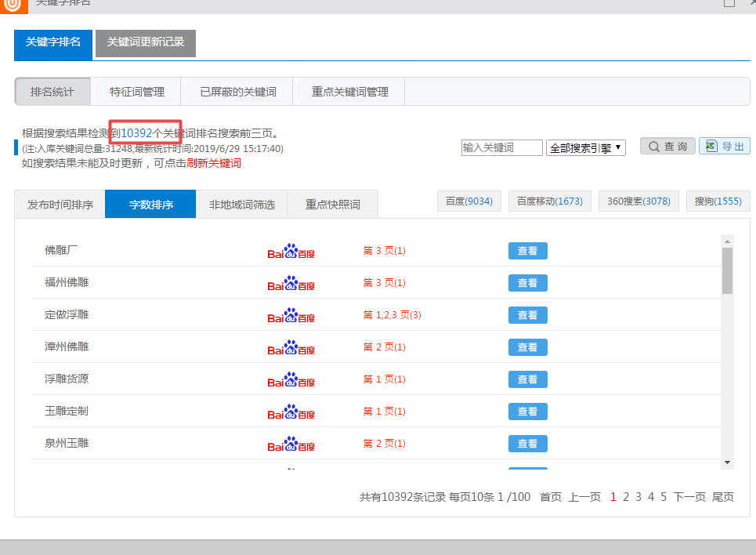Click 查看 for 定做浮雕

point(528,315)
